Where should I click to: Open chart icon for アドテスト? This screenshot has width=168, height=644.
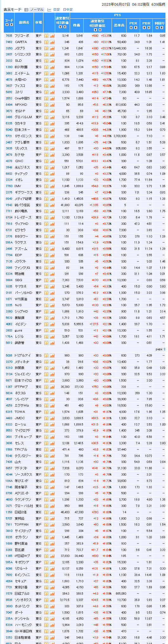click(x=52, y=468)
